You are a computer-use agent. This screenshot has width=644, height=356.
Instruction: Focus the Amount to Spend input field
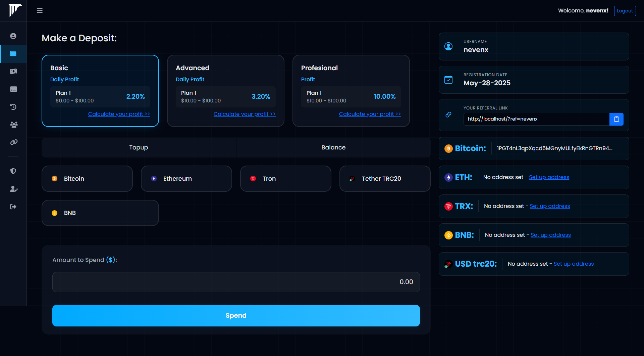click(x=236, y=282)
